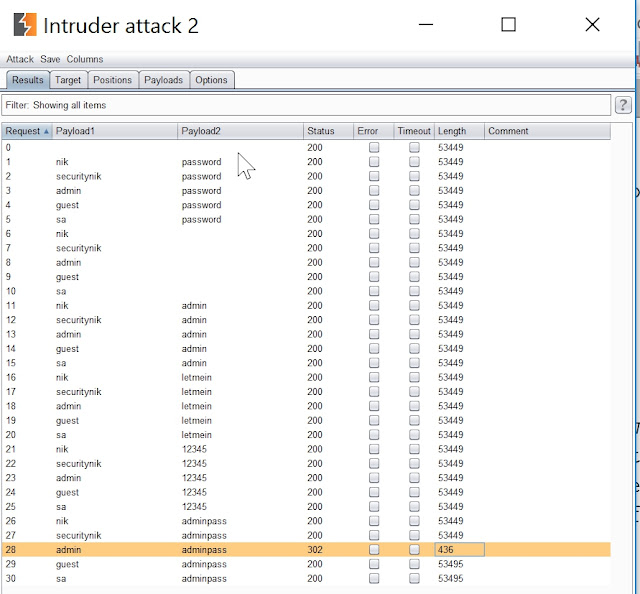This screenshot has width=640, height=594.
Task: Open the Save menu
Action: point(50,59)
